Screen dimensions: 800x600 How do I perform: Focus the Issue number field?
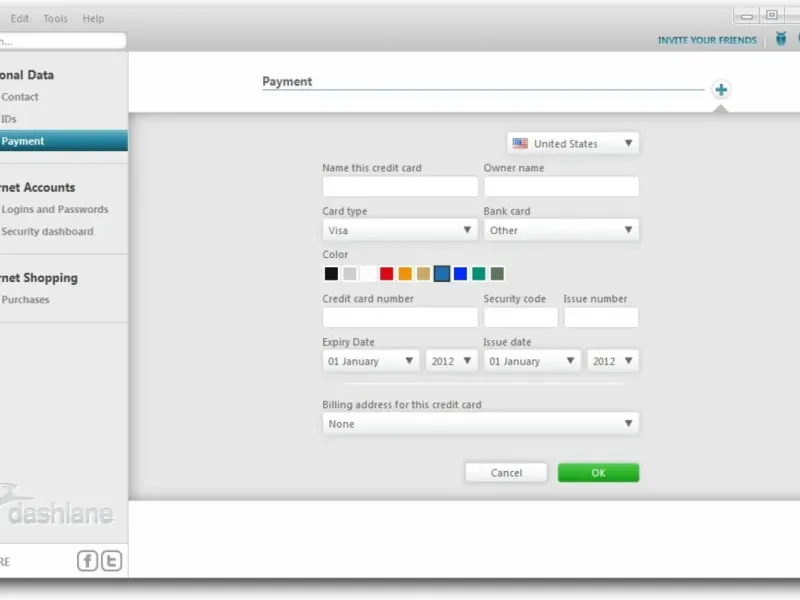coord(601,317)
